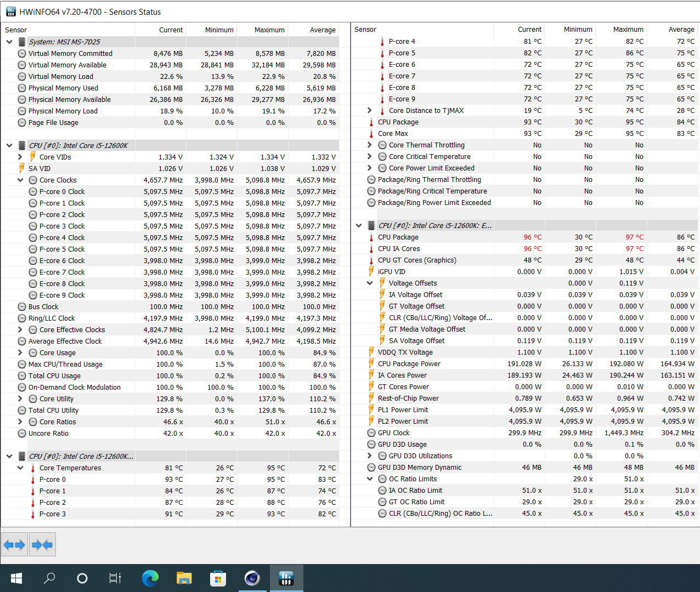Click the PL1 Power Limit bolt icon
Viewport: 700px width, 592px height.
(x=371, y=409)
